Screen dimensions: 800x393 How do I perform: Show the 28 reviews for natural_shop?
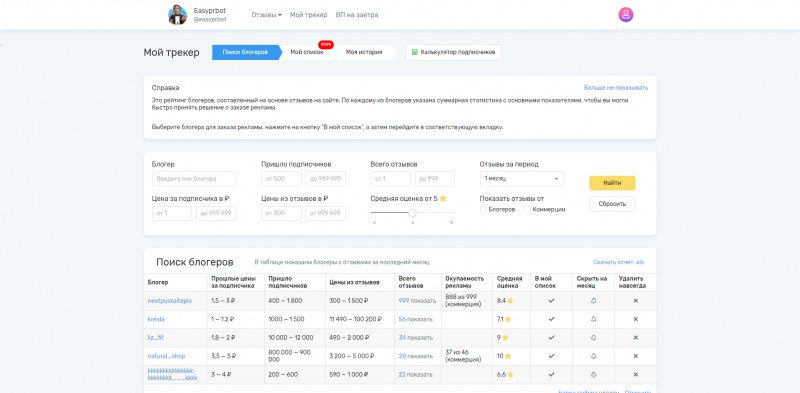coord(416,356)
